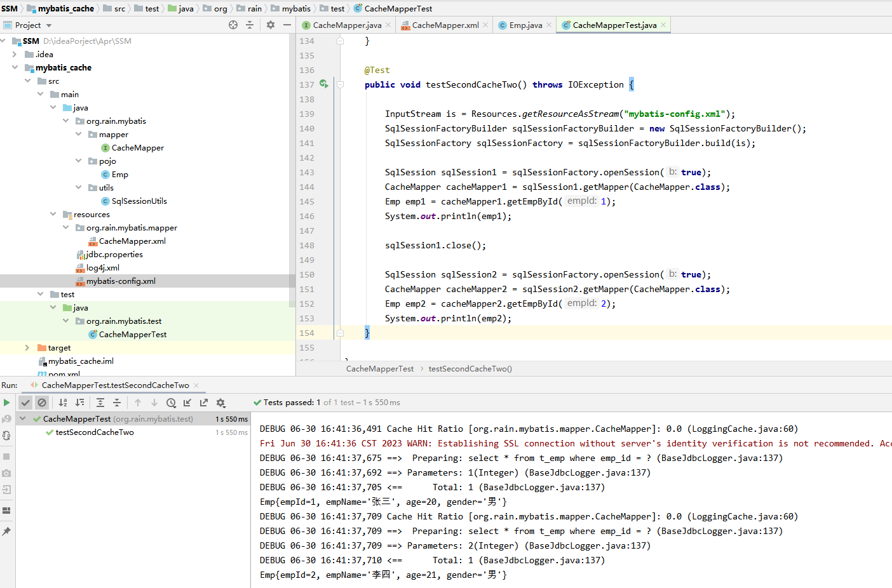Expand the target folder

coord(27,347)
